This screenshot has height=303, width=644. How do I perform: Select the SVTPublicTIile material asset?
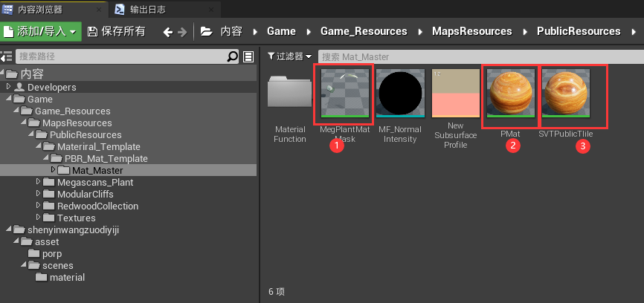pos(566,93)
